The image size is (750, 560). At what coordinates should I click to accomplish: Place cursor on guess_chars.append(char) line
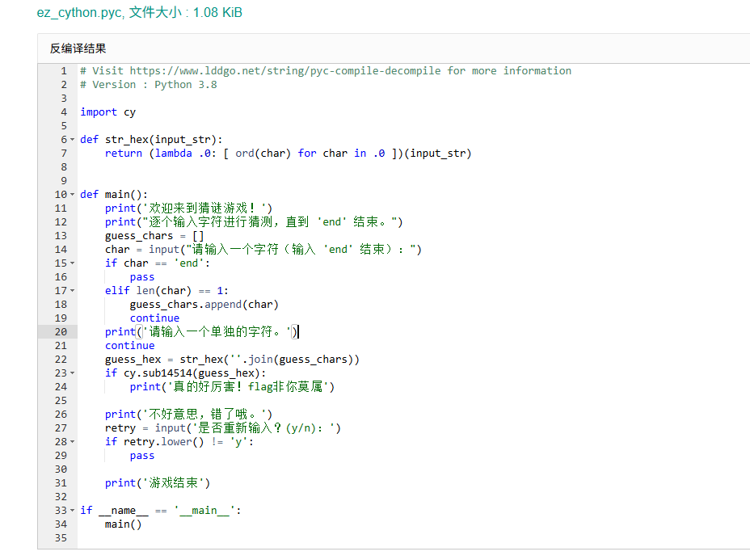click(204, 305)
